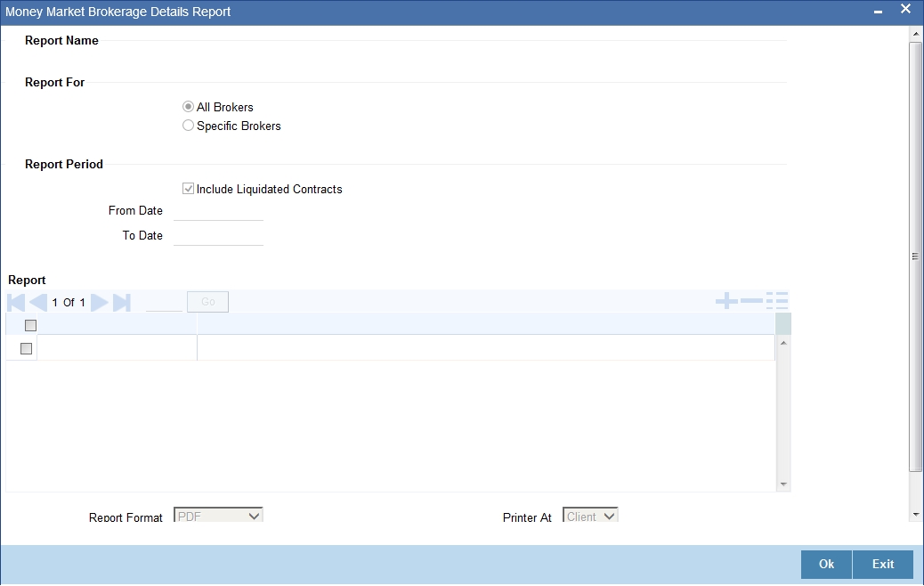Screen dimensions: 924x586
Task: Click the Ok button
Action: 826,565
